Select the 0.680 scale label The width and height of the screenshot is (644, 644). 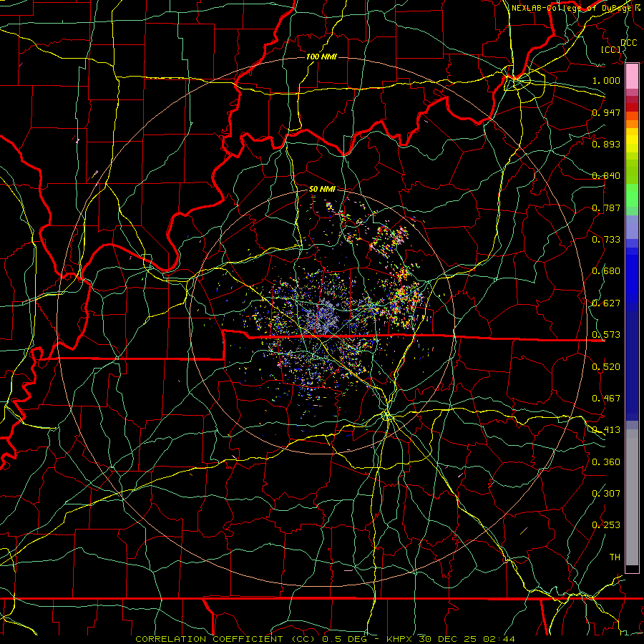point(606,271)
